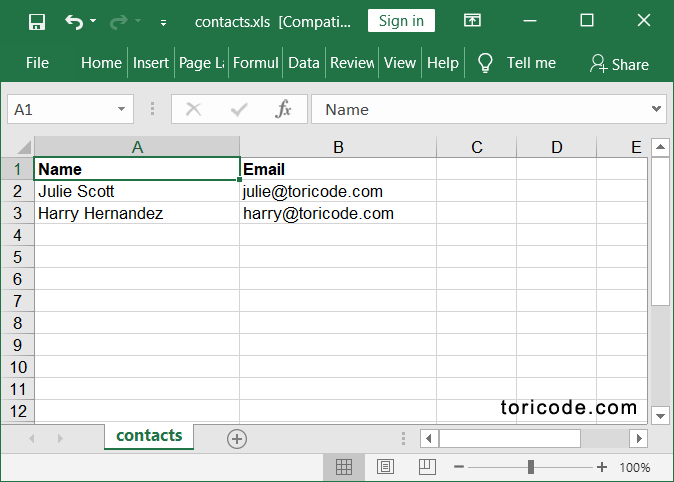The width and height of the screenshot is (674, 482).
Task: Add a new sheet with plus icon
Action: [x=237, y=439]
